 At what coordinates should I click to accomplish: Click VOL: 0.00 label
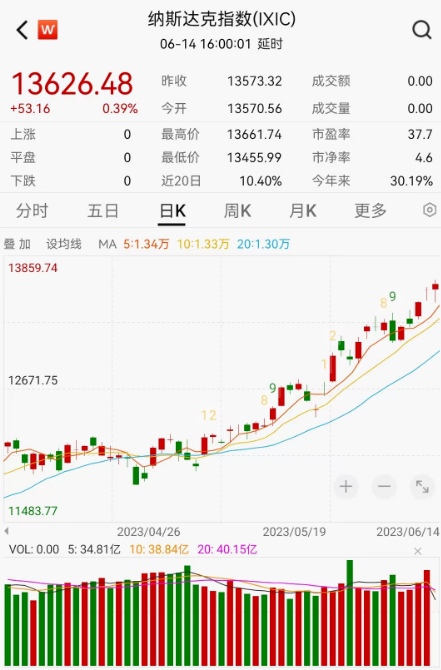pyautogui.click(x=34, y=549)
